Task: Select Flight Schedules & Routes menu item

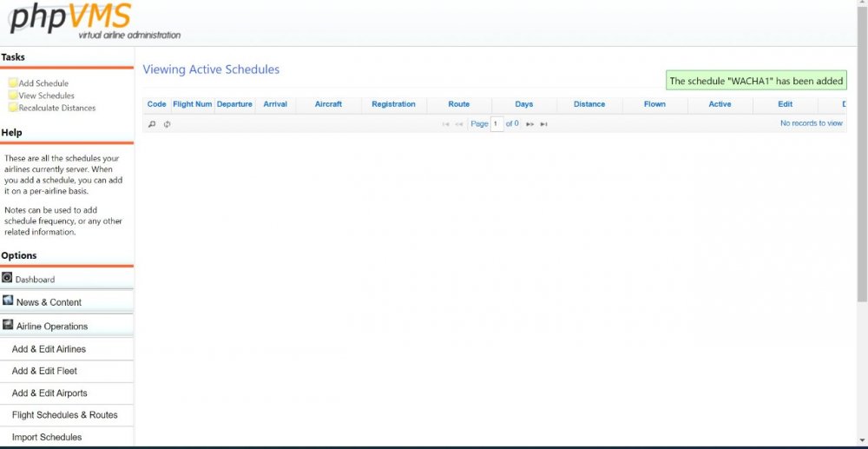Action: point(64,415)
